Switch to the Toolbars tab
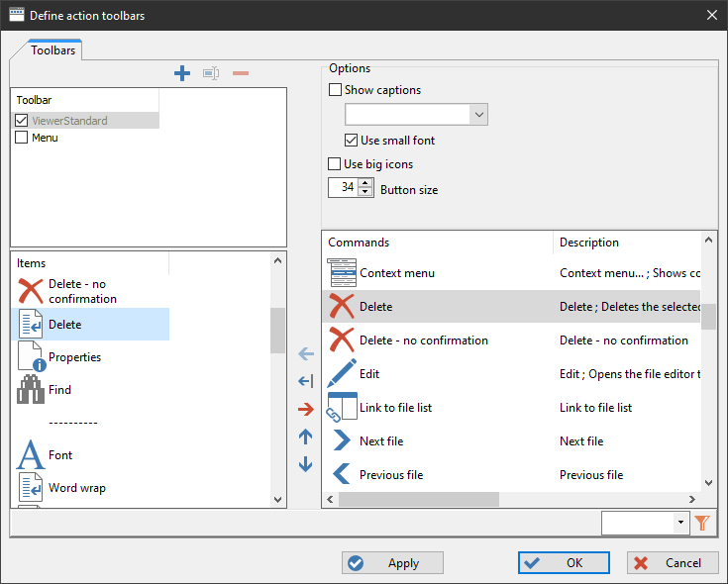Image resolution: width=728 pixels, height=584 pixels. pos(52,49)
